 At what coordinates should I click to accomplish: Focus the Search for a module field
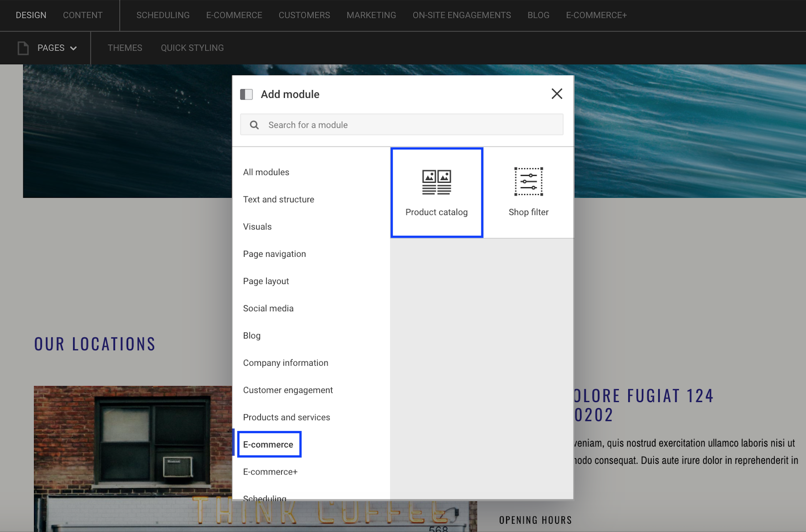(402, 124)
